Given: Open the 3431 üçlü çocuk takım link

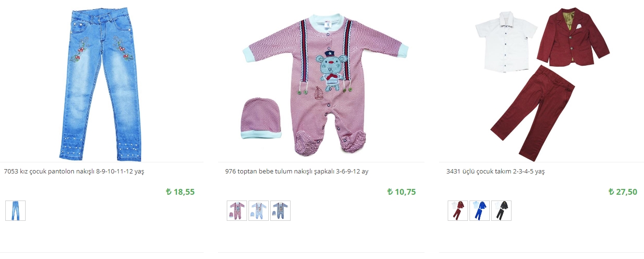Looking at the screenshot, I should (x=496, y=172).
